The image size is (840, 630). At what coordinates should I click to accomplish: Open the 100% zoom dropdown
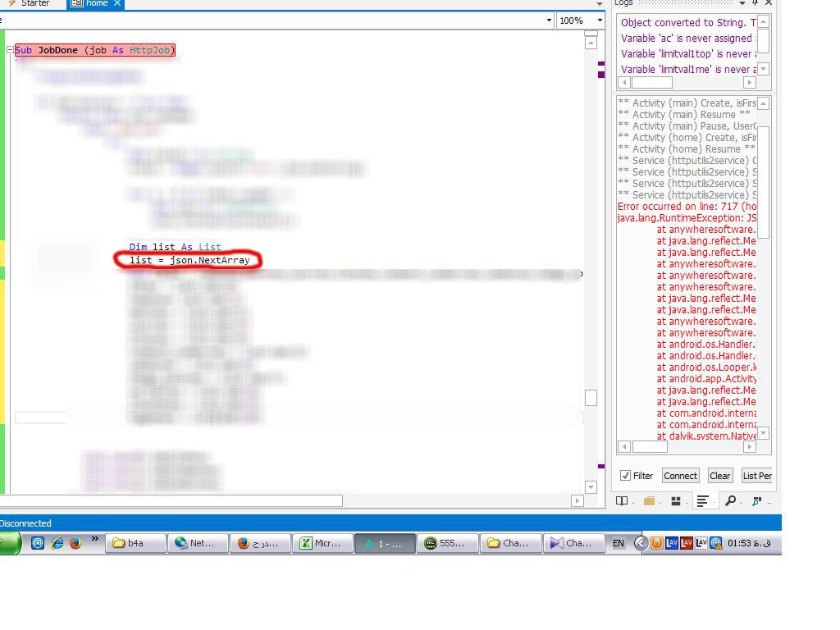coord(600,21)
